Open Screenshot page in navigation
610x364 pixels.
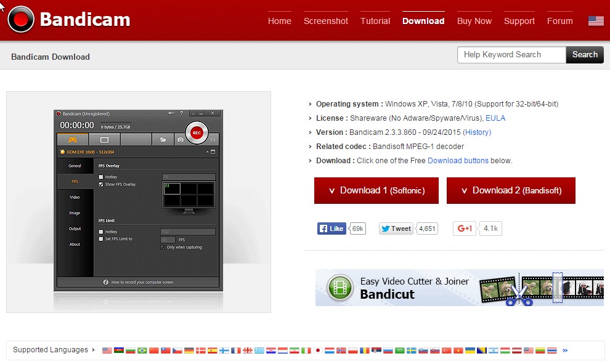point(325,21)
